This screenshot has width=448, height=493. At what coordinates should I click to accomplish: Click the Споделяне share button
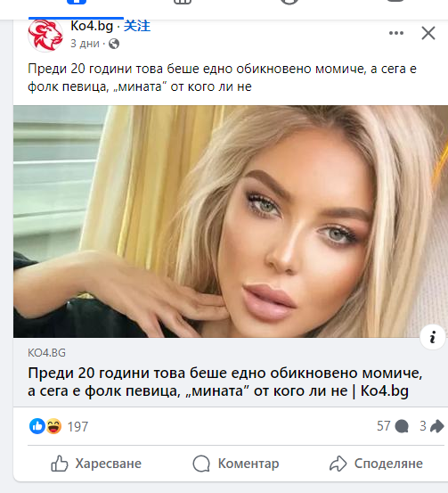(376, 464)
